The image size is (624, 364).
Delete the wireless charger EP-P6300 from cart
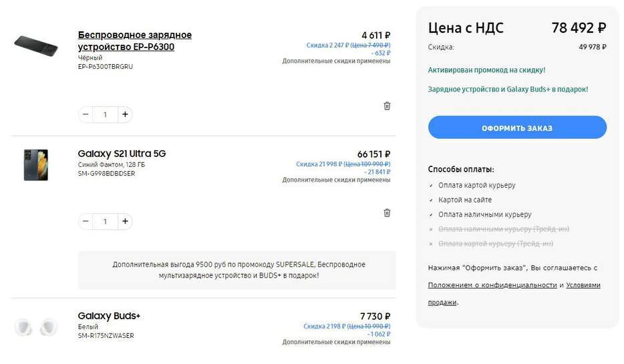coord(387,106)
